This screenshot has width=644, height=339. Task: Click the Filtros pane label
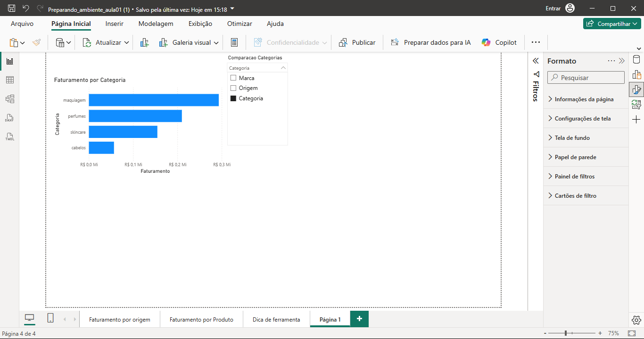(x=536, y=91)
